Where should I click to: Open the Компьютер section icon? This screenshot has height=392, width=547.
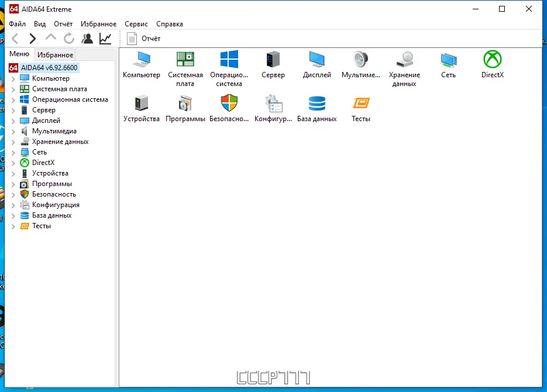coord(141,61)
